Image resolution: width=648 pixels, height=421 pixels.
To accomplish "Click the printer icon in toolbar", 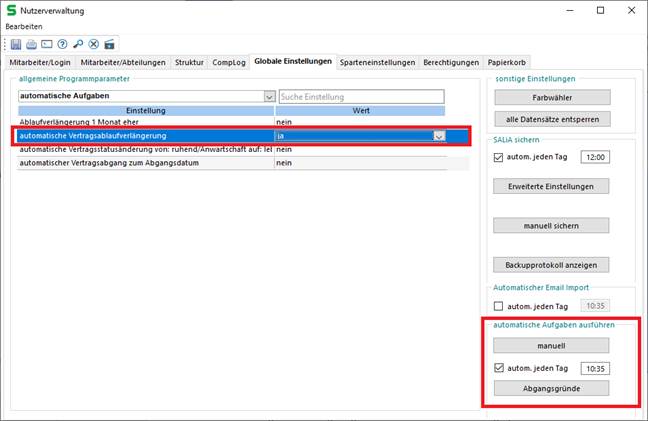I will pyautogui.click(x=31, y=44).
